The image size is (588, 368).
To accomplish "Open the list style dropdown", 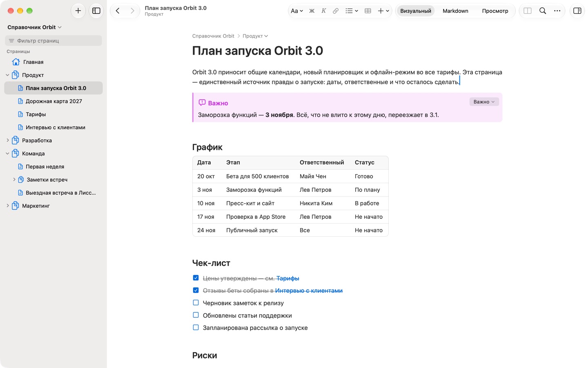I will 352,11.
